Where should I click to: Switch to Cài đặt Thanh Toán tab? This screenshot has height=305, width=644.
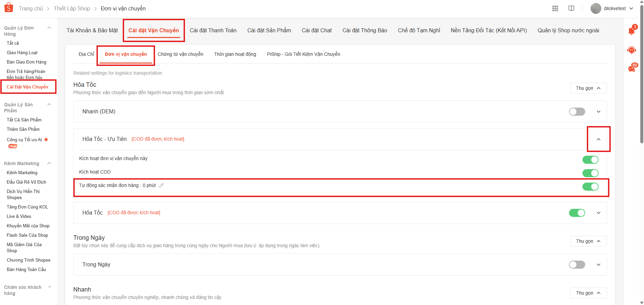pyautogui.click(x=213, y=30)
